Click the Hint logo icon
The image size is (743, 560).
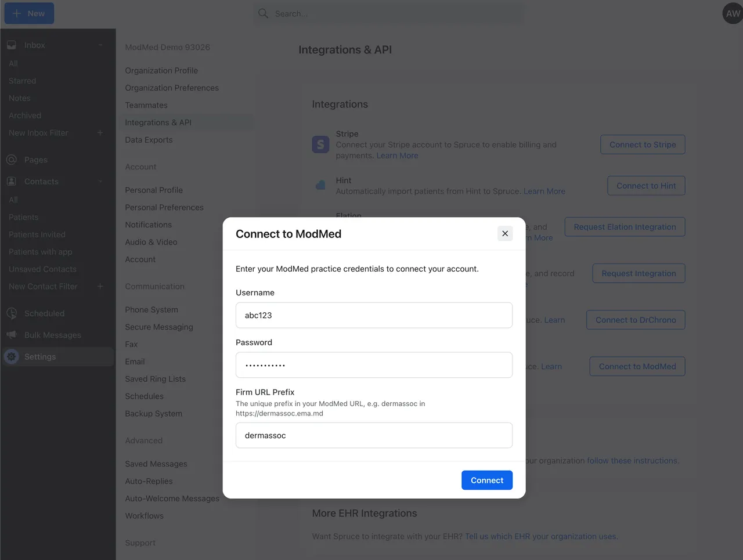[x=320, y=185]
